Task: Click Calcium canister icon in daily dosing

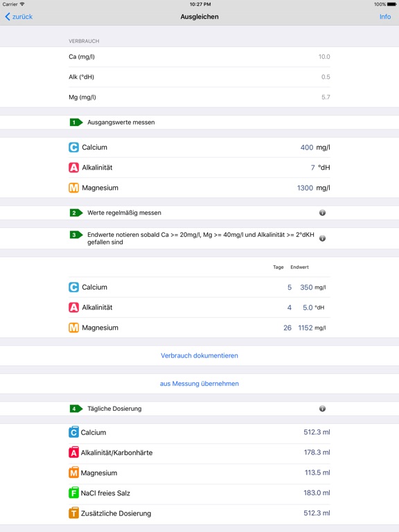Action: (x=73, y=432)
